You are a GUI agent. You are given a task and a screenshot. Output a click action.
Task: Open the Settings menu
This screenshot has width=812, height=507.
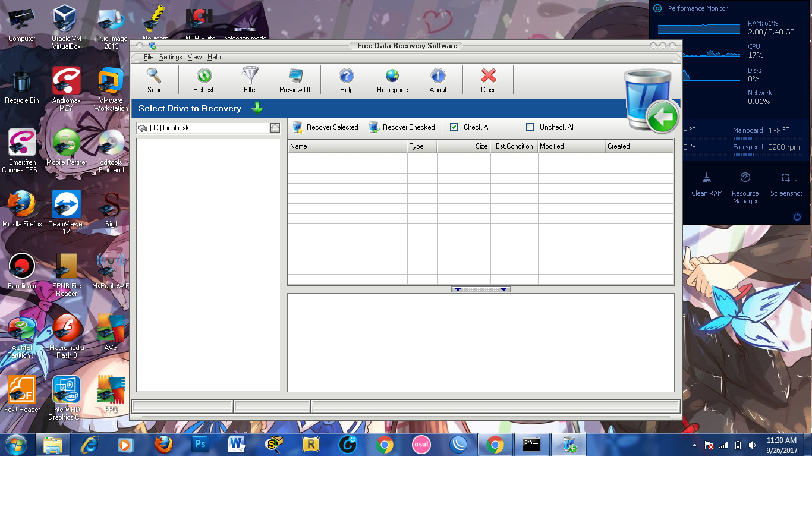[171, 57]
